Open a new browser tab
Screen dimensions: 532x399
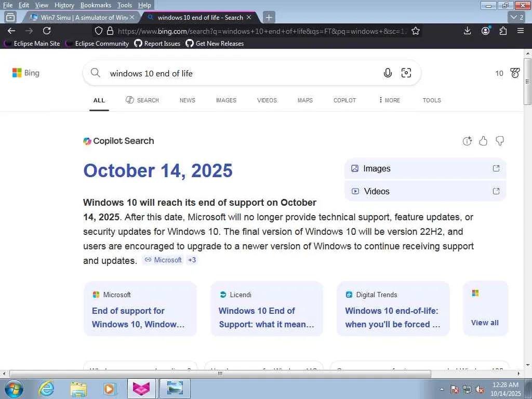(269, 17)
